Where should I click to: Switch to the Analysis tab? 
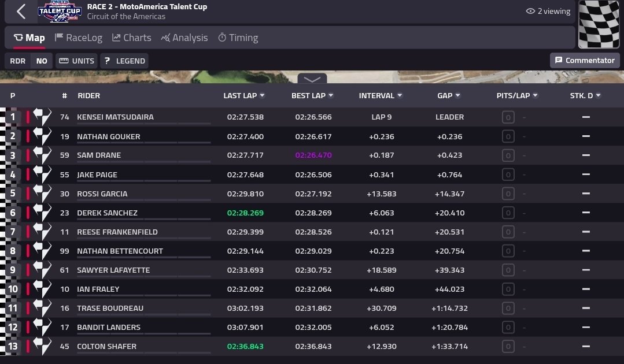pyautogui.click(x=184, y=37)
